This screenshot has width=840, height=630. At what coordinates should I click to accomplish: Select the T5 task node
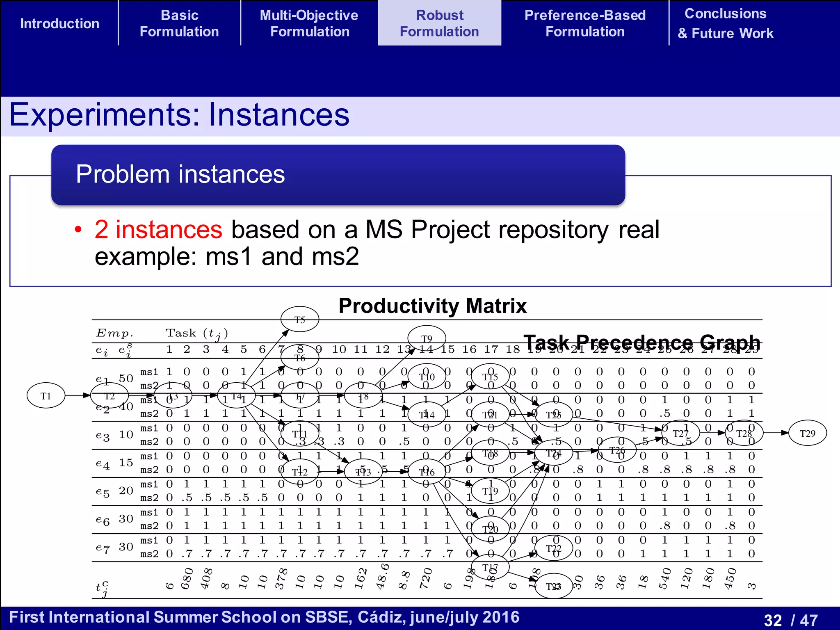300,320
